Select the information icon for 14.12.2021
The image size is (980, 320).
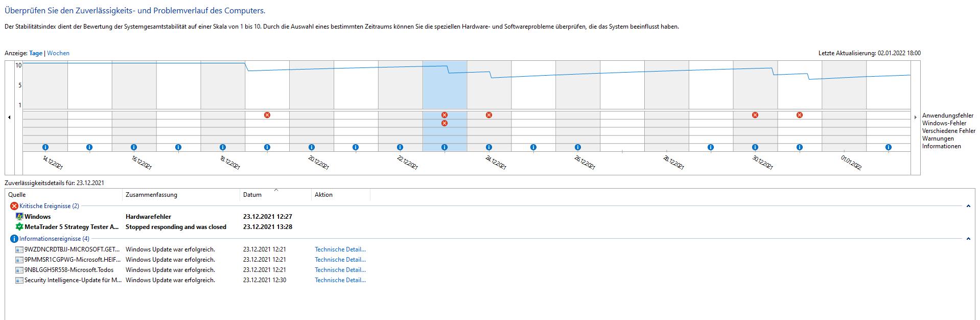coord(45,147)
